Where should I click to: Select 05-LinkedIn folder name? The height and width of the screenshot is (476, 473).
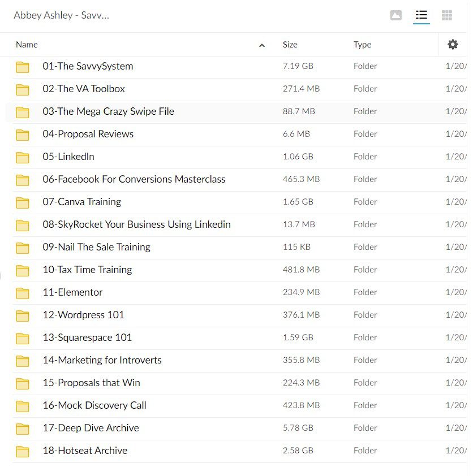click(x=68, y=157)
